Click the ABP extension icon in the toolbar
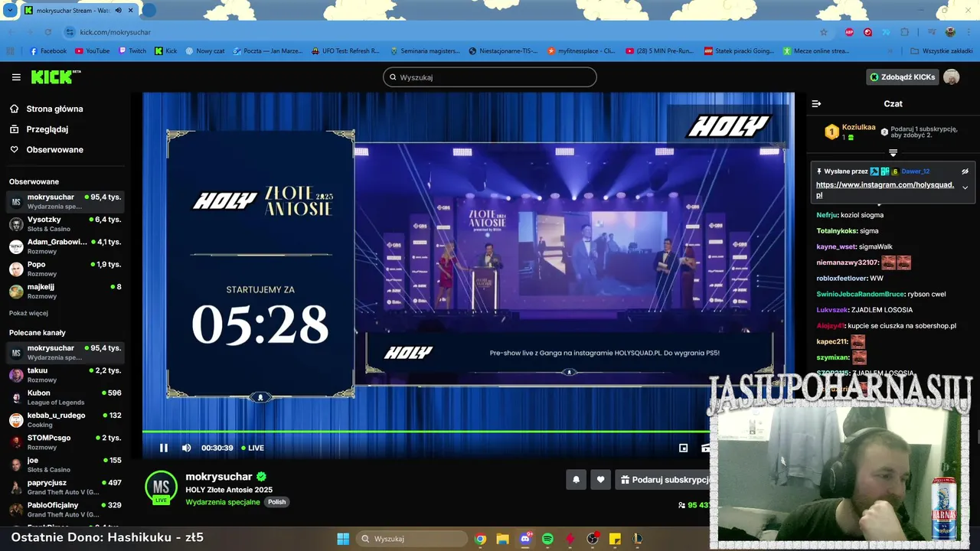 pos(849,32)
